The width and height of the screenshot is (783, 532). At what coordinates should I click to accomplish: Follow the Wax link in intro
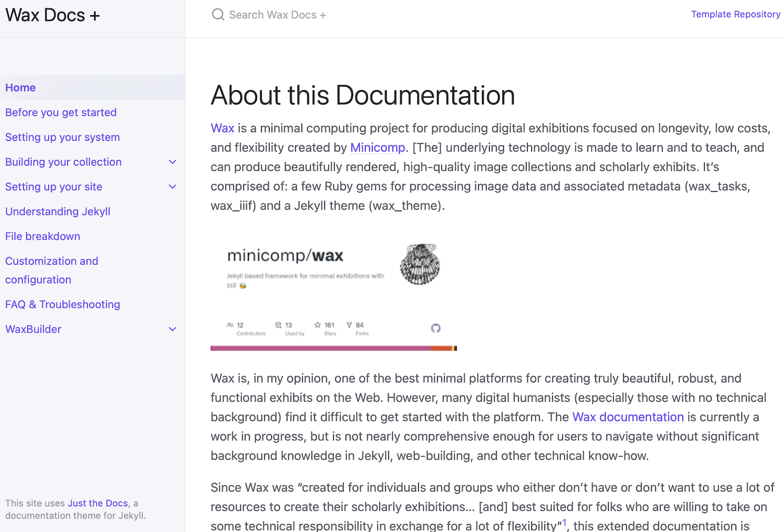pos(222,128)
